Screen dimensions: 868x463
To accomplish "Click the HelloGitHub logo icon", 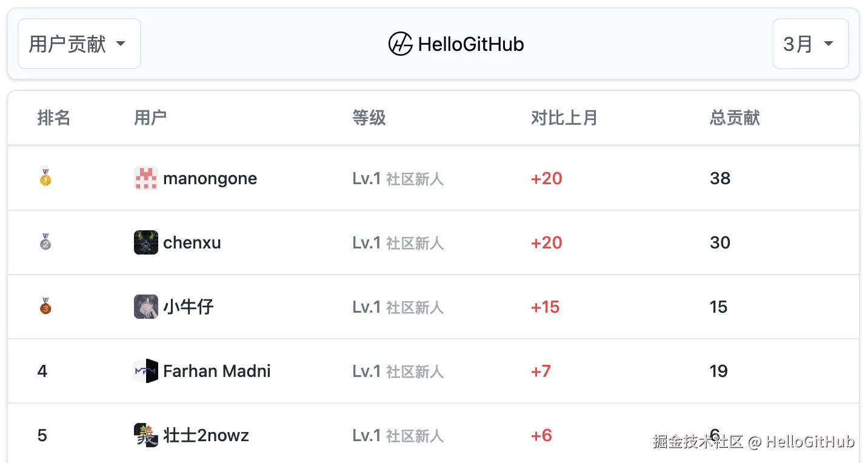I will (x=400, y=44).
